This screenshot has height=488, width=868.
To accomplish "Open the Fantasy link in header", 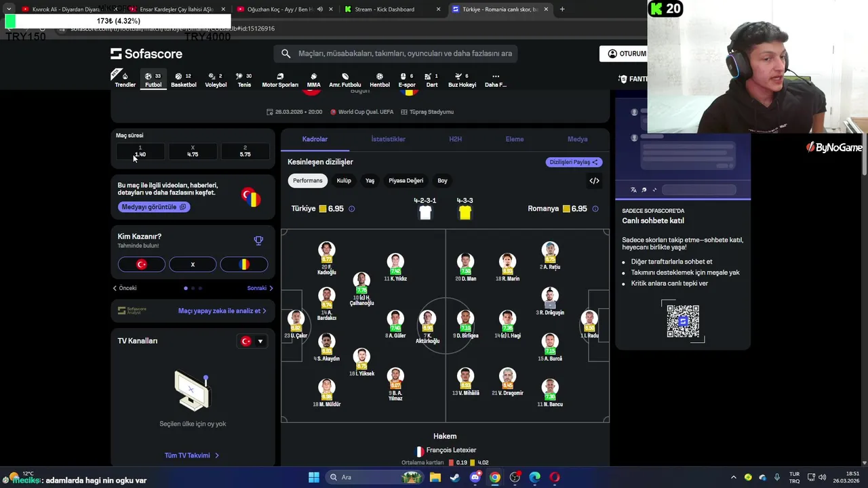I will pos(633,79).
